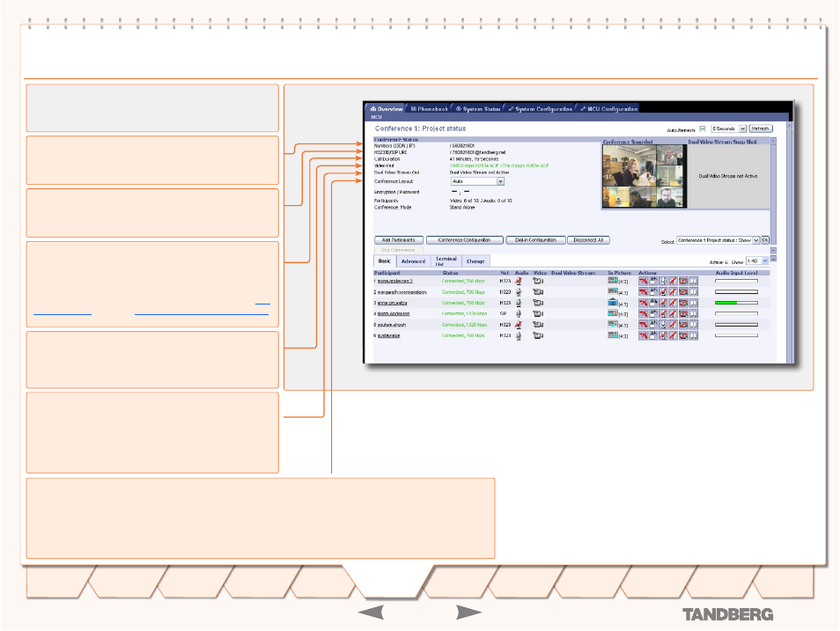Click the In Picture layout icon for participant 5
Screen dimensions: 840x631
tap(613, 324)
